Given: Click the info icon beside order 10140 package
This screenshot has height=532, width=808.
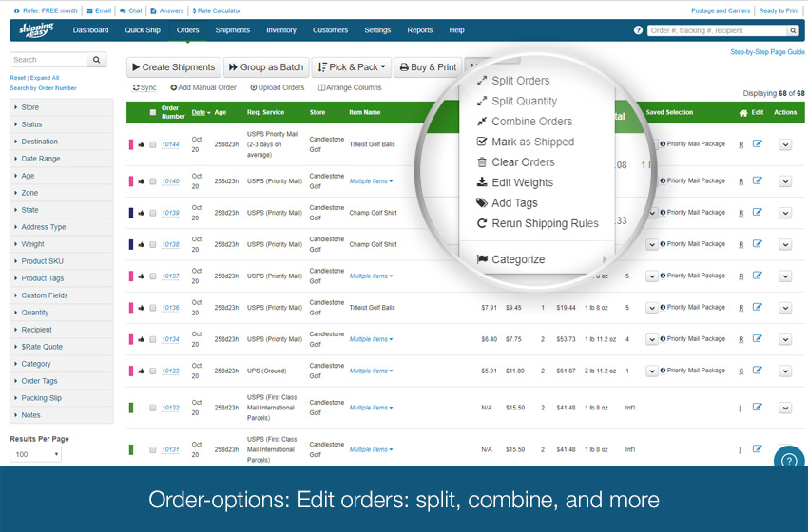Looking at the screenshot, I should [x=663, y=180].
